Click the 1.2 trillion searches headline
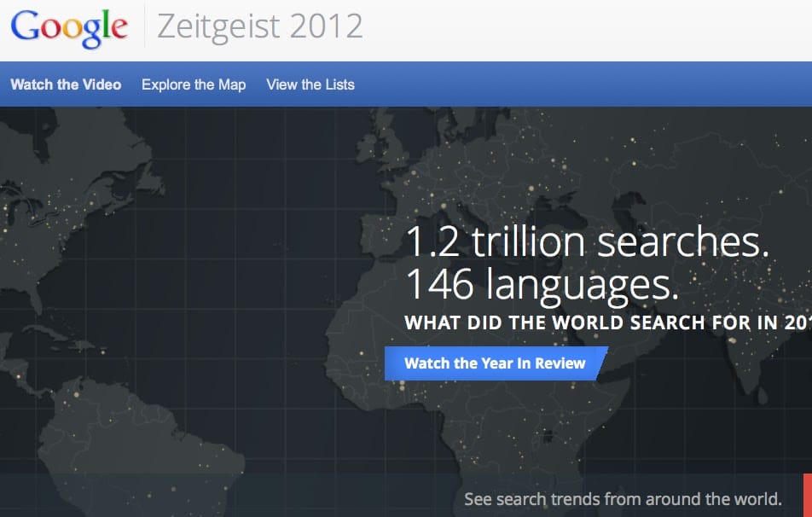This screenshot has width=812, height=517. click(x=587, y=242)
